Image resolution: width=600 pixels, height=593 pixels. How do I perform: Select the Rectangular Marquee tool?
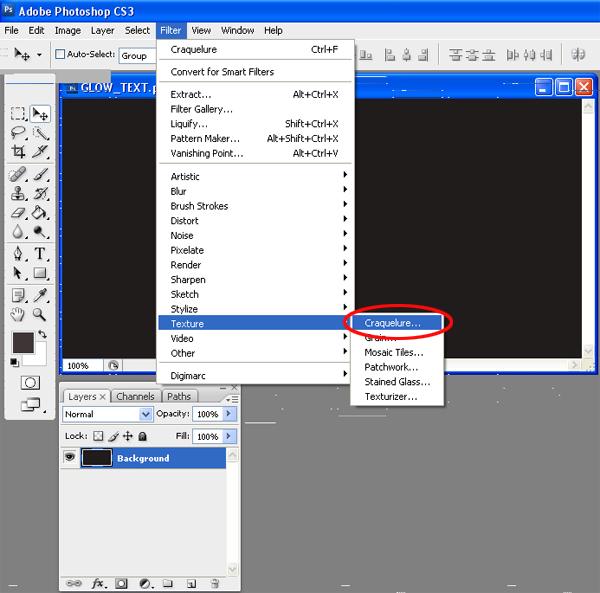(18, 114)
